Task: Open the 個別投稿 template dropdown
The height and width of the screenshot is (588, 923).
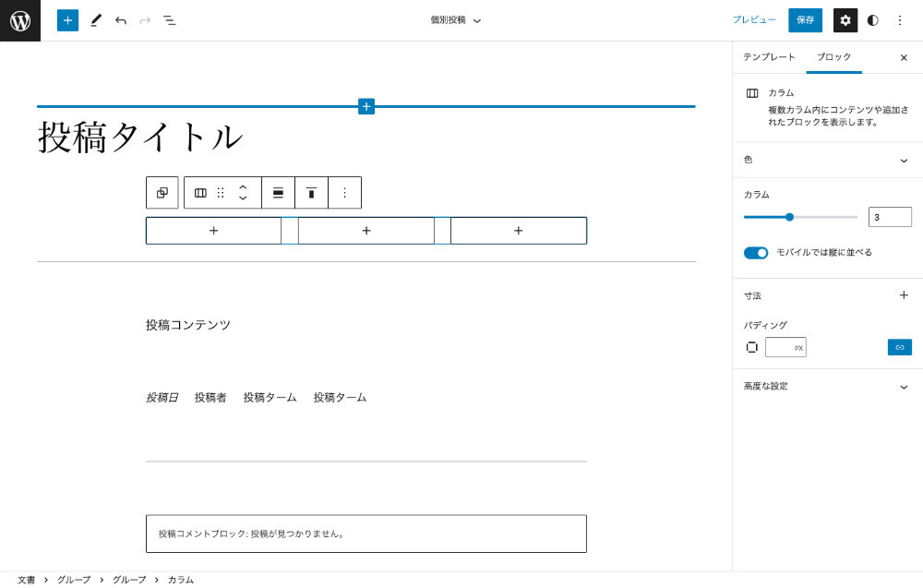Action: (456, 20)
